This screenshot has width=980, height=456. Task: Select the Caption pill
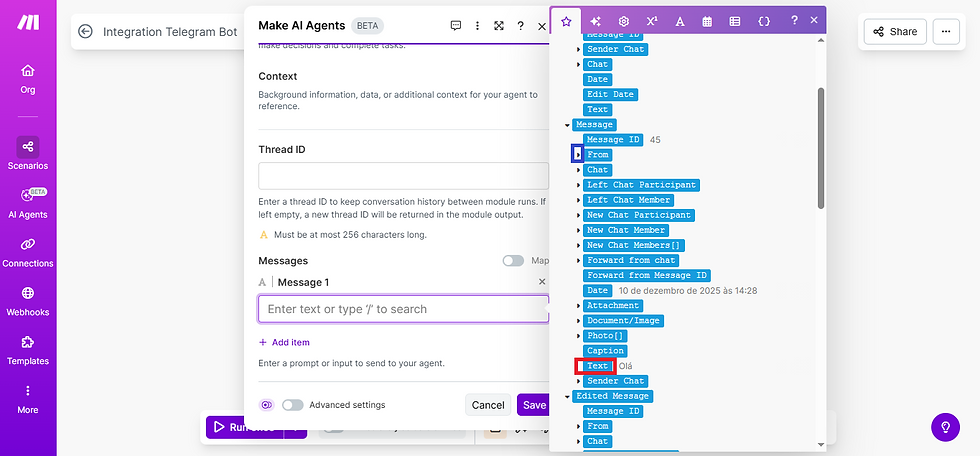coord(605,350)
